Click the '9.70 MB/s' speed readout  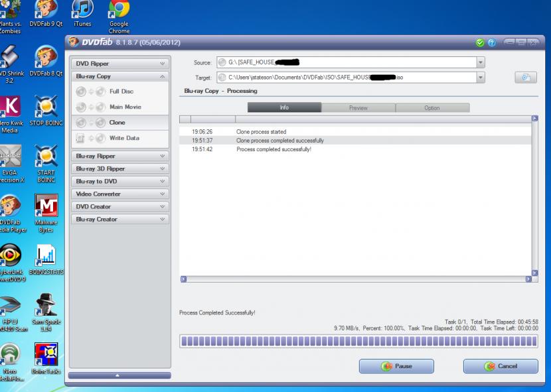[x=347, y=328]
